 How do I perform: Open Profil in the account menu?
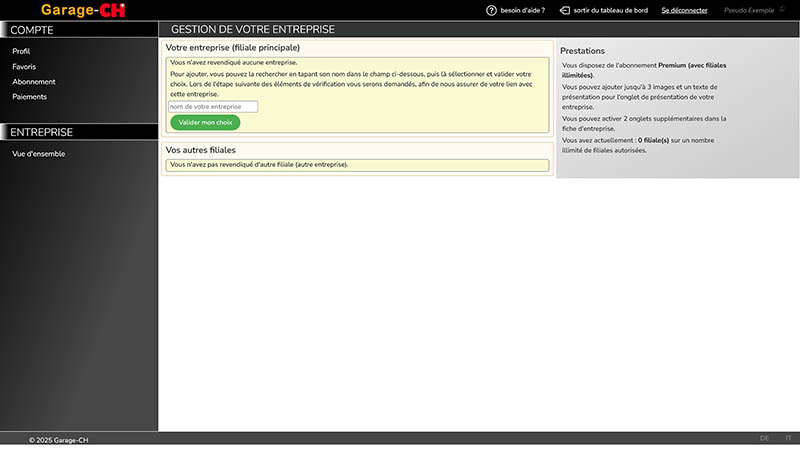tap(21, 51)
